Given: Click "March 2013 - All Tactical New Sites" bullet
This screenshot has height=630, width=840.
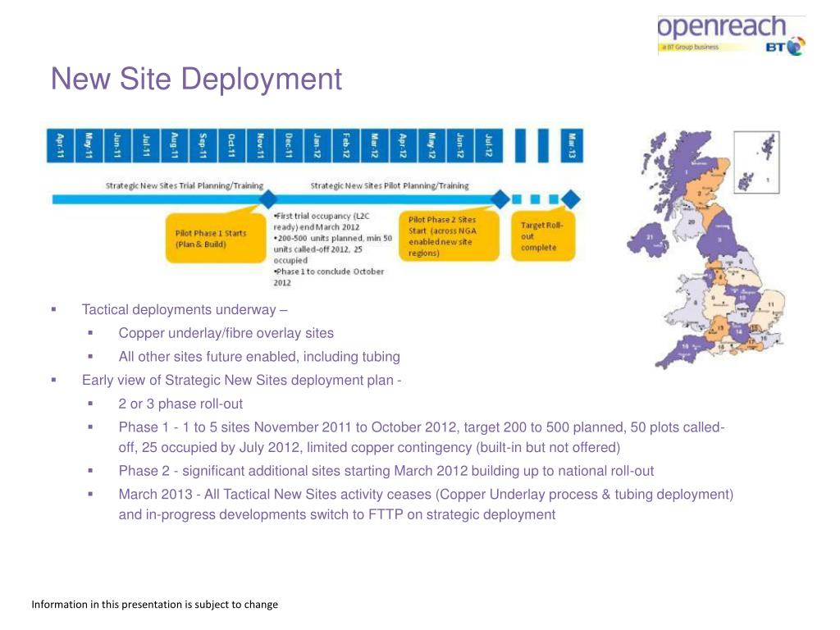Looking at the screenshot, I should 426,504.
